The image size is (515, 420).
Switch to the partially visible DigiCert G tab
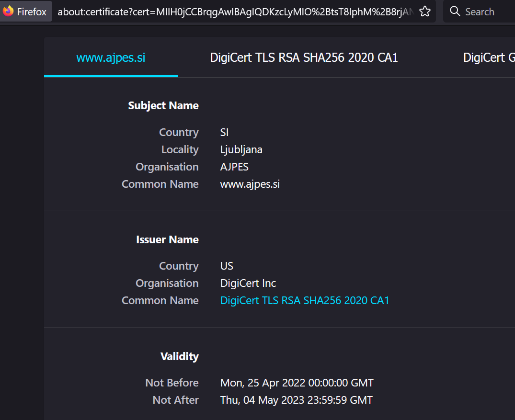pos(489,57)
